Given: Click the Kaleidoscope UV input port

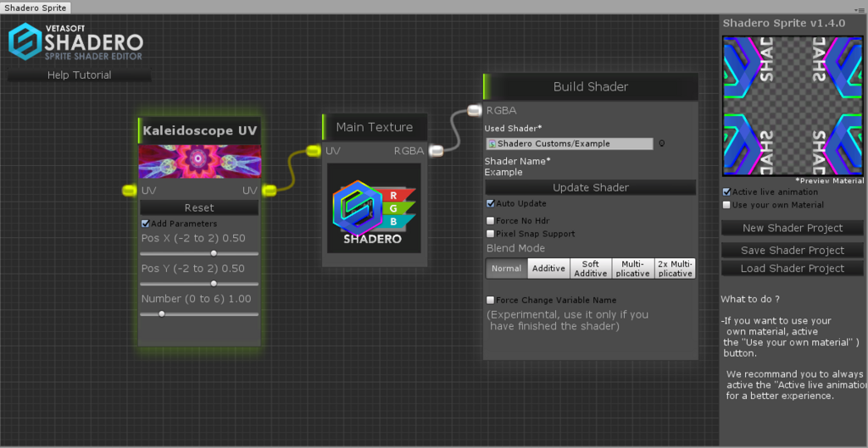Looking at the screenshot, I should pos(129,191).
